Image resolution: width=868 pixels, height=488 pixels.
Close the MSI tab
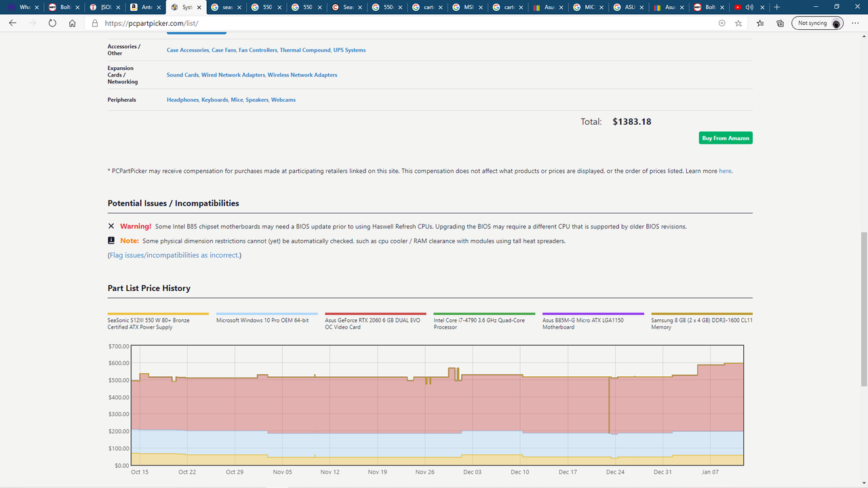(481, 7)
